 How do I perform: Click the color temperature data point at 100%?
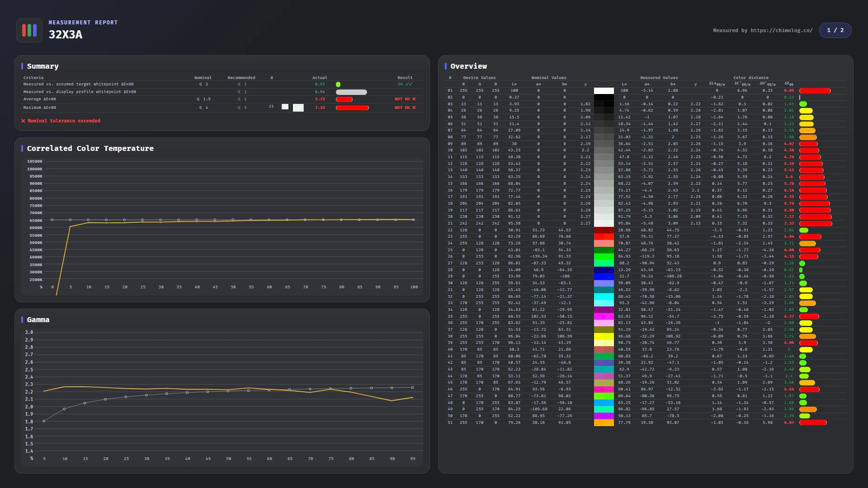click(x=414, y=220)
